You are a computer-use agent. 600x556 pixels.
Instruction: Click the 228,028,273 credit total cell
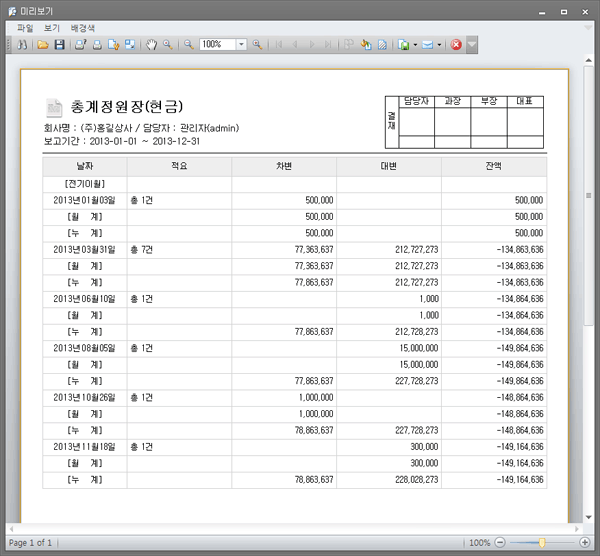(x=417, y=480)
